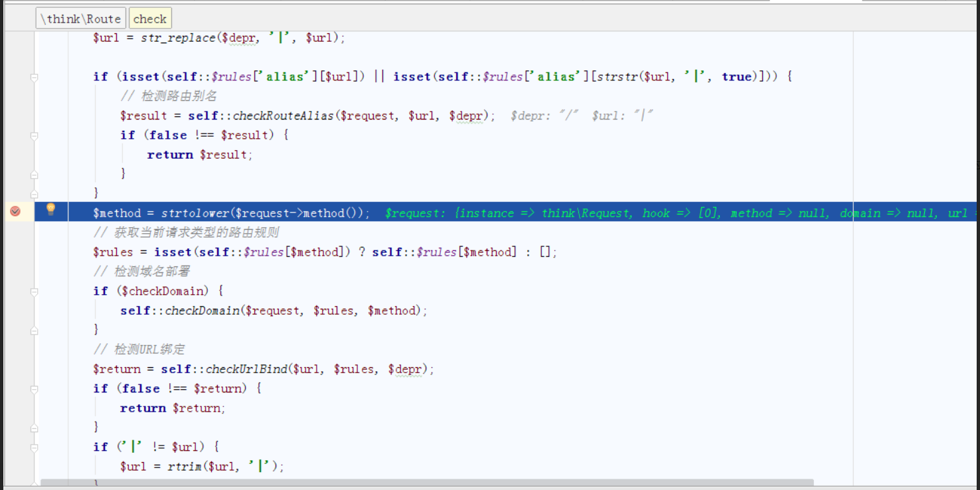Click the inline debug hint $url: "|"
Screen dimensions: 980x490
(x=622, y=116)
